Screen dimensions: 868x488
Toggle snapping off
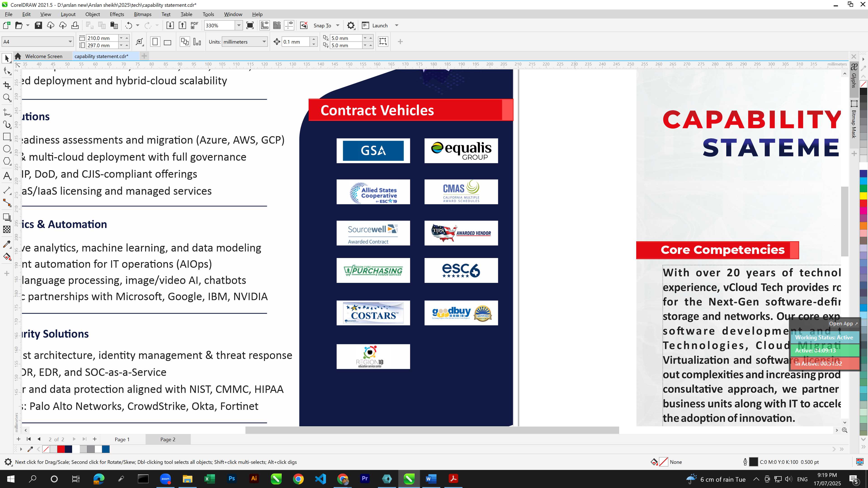coord(304,25)
